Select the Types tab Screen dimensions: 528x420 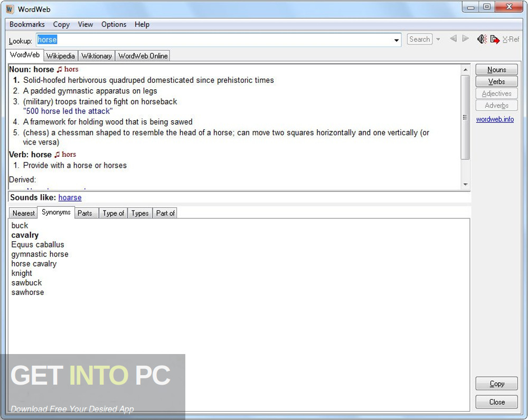[140, 213]
